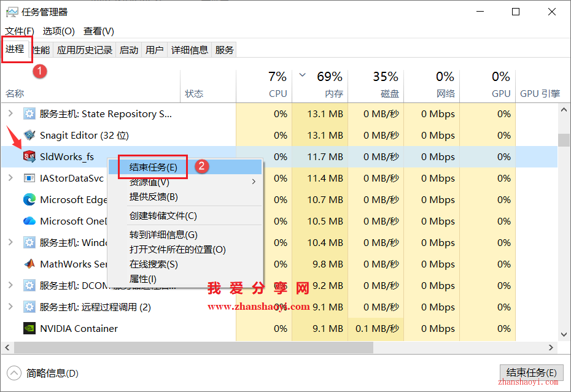
Task: Click the vertical scrollbar thumb
Action: tap(564, 140)
